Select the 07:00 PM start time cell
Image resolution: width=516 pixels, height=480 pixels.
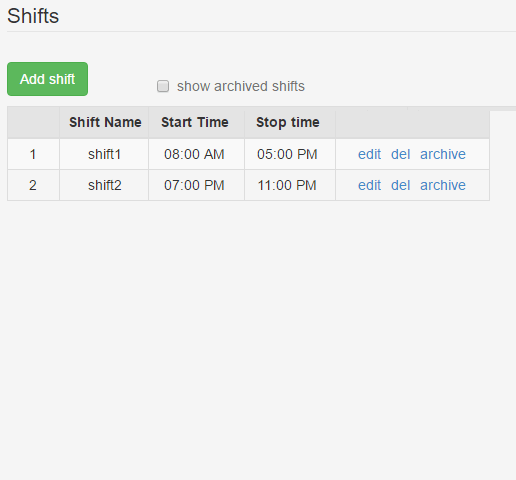[x=196, y=185]
